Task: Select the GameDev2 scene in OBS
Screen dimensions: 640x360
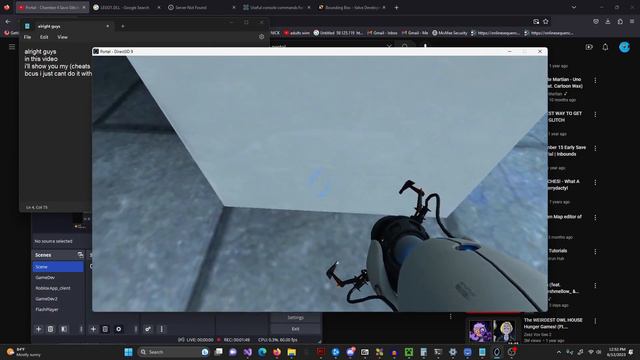Action: click(58, 299)
